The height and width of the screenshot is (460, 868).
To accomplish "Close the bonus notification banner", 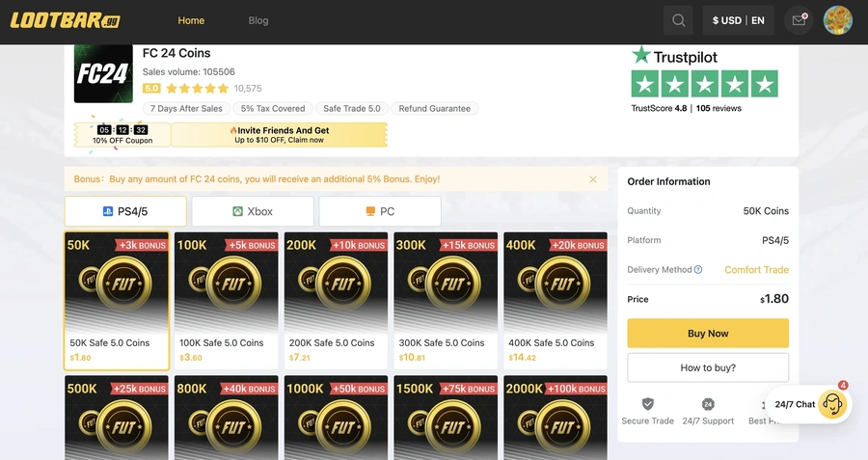I will point(593,179).
